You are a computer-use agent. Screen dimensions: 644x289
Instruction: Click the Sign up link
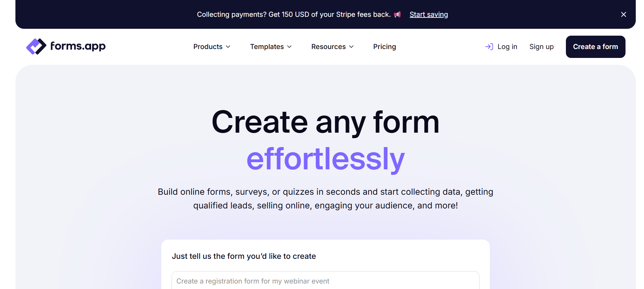click(541, 47)
